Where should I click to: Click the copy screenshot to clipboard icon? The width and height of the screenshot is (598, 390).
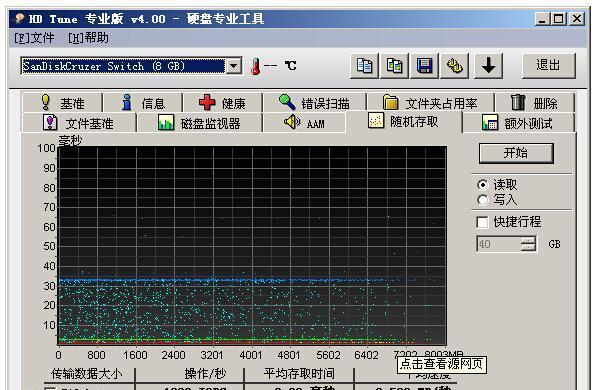point(394,66)
